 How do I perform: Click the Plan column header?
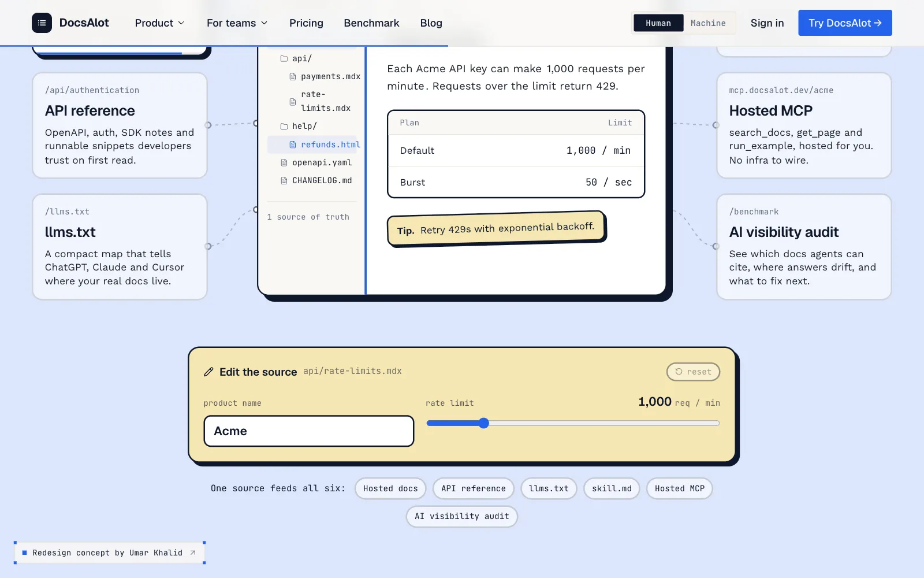tap(409, 123)
